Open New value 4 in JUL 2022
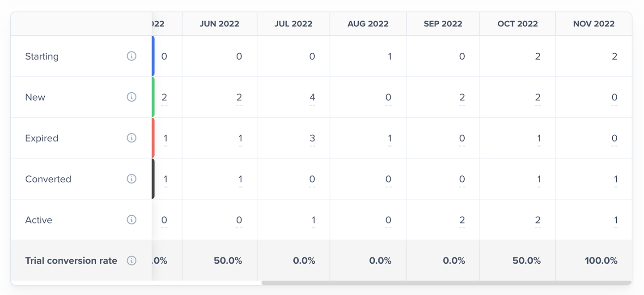 312,97
